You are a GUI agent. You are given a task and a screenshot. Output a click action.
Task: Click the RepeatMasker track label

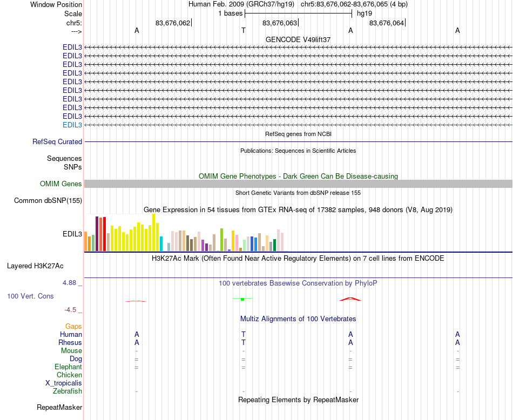pos(59,407)
